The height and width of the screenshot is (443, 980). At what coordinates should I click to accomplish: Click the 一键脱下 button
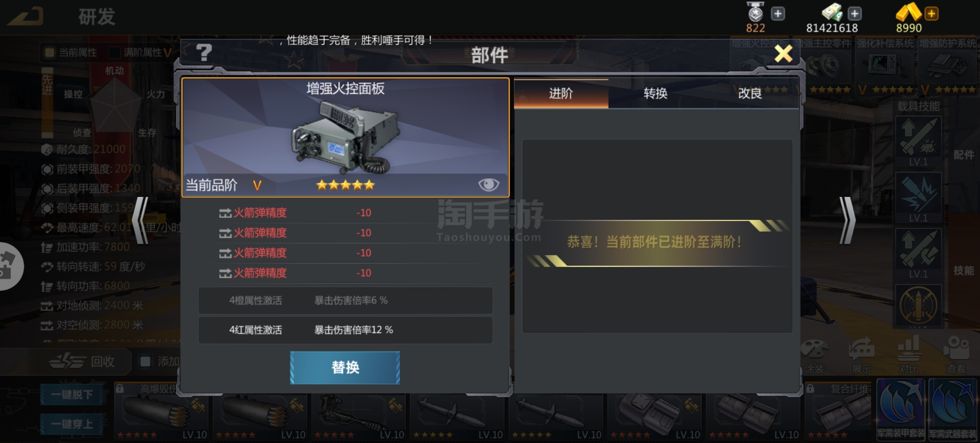pyautogui.click(x=72, y=395)
